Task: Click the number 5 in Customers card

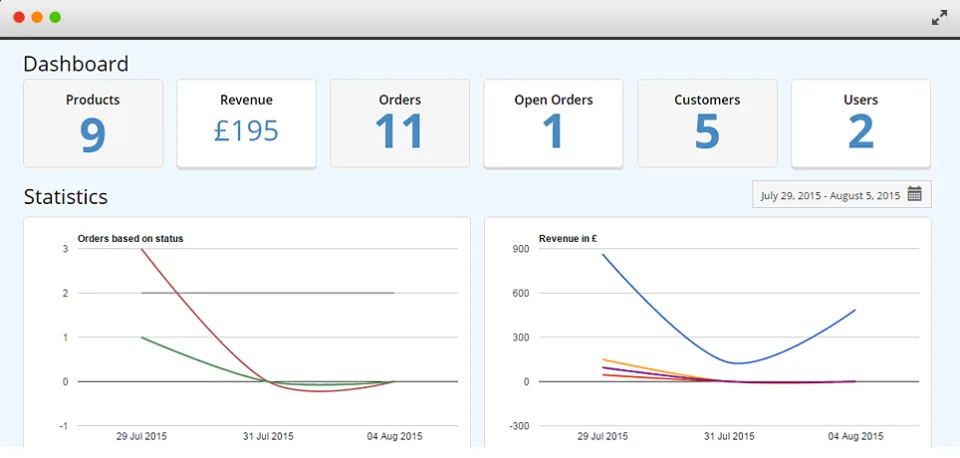Action: 707,132
